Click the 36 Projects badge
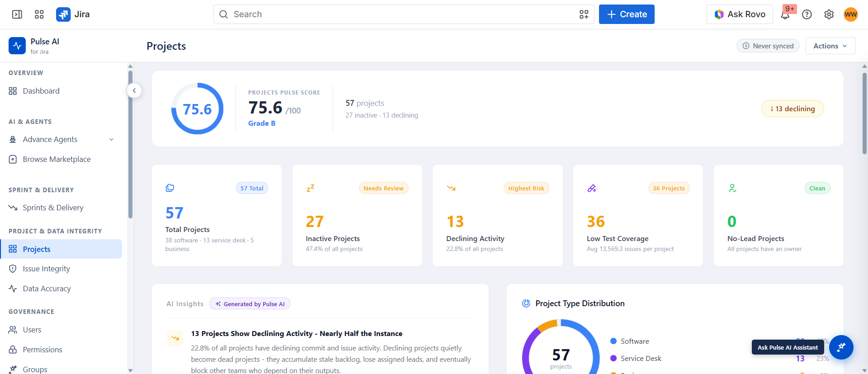The height and width of the screenshot is (374, 868). pos(669,188)
